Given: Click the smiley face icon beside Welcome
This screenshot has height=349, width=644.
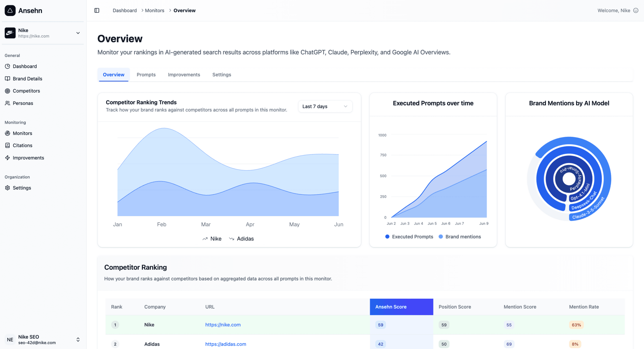Looking at the screenshot, I should tap(636, 10).
